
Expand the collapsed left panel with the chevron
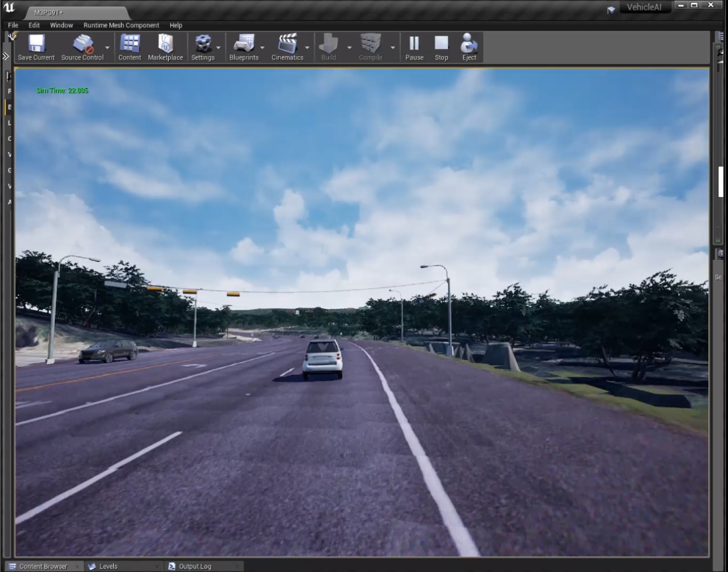point(5,56)
